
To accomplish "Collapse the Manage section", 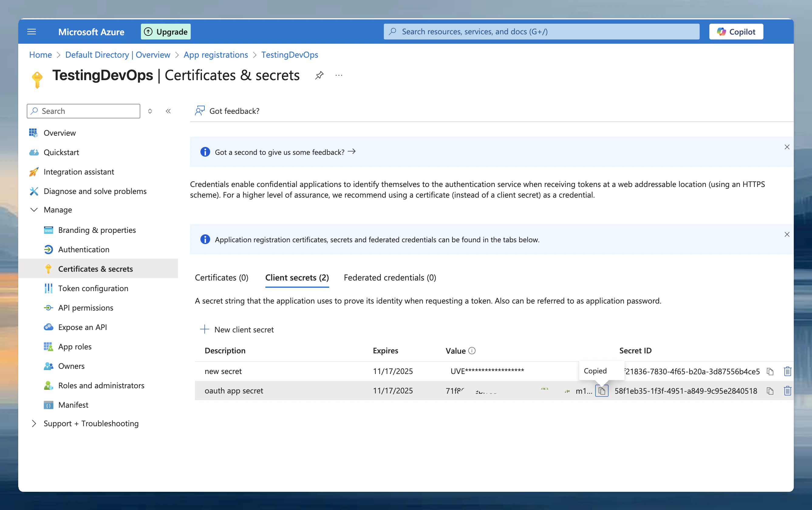I will pos(34,210).
